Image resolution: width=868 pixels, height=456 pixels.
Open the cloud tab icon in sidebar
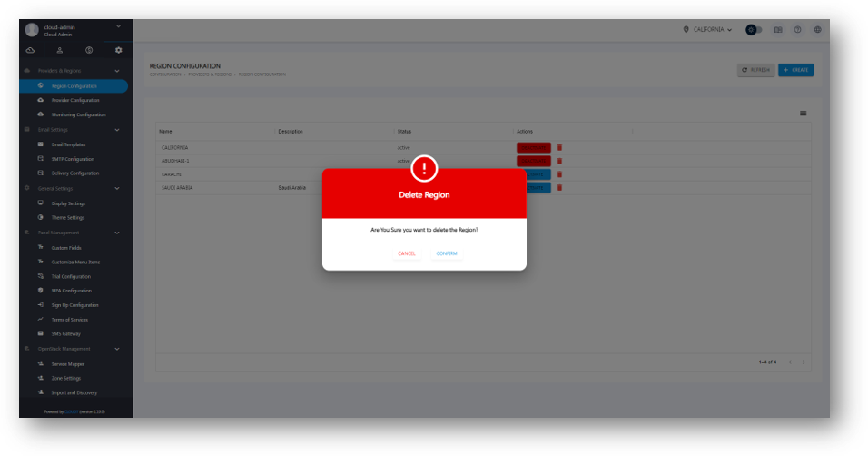coord(31,50)
